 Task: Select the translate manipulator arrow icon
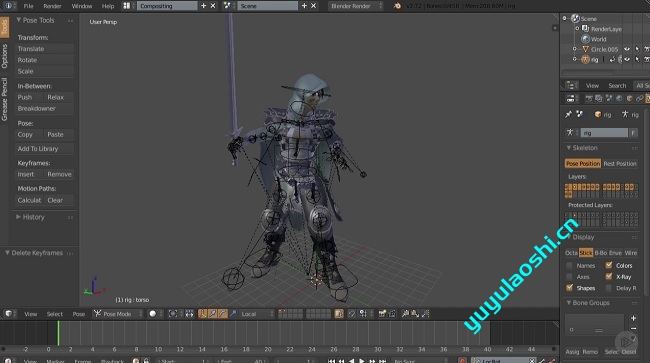click(213, 314)
